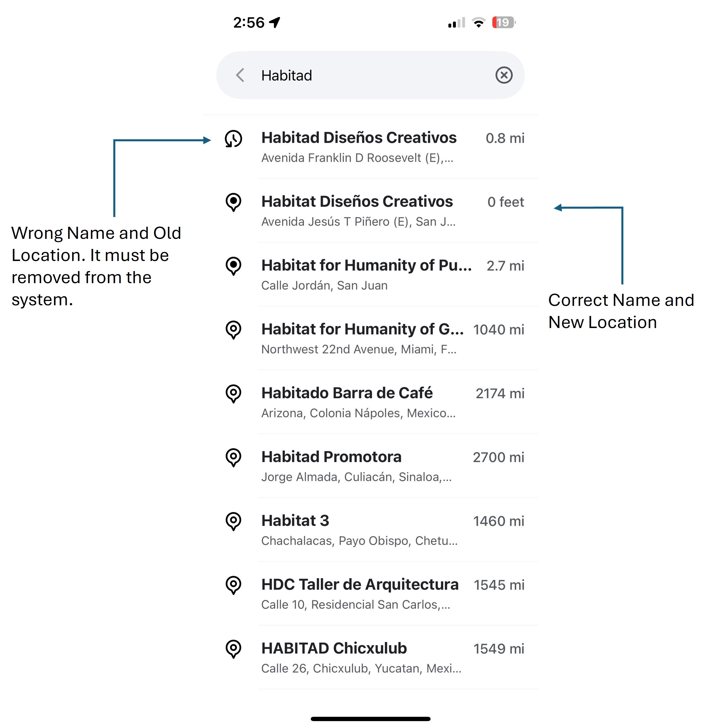The image size is (710, 728).
Task: Tap the battery indicator in status bar
Action: [x=504, y=22]
